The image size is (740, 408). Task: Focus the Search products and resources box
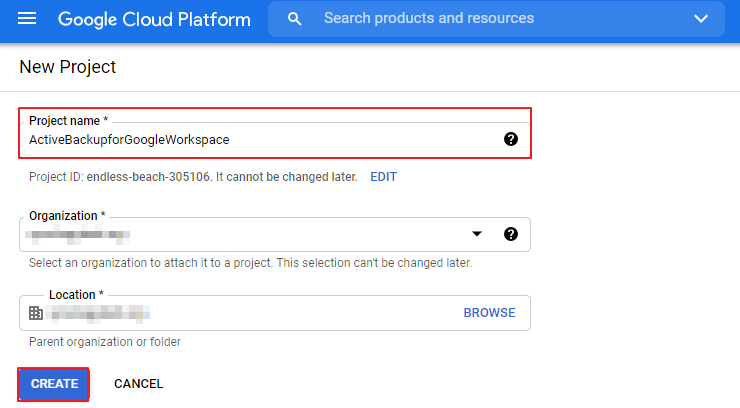pyautogui.click(x=480, y=19)
